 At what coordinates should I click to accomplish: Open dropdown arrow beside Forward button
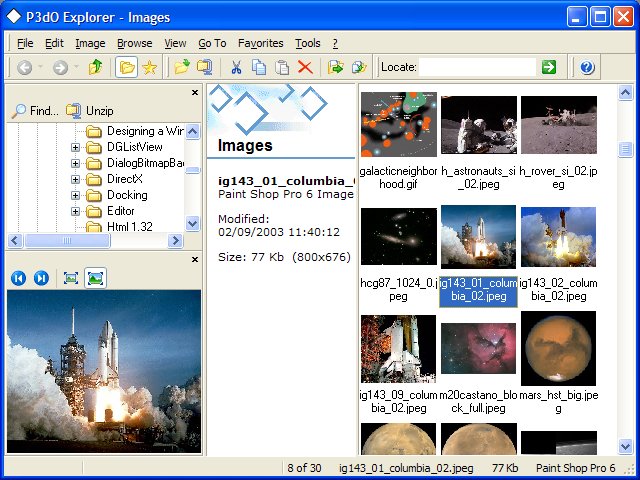pyautogui.click(x=76, y=67)
